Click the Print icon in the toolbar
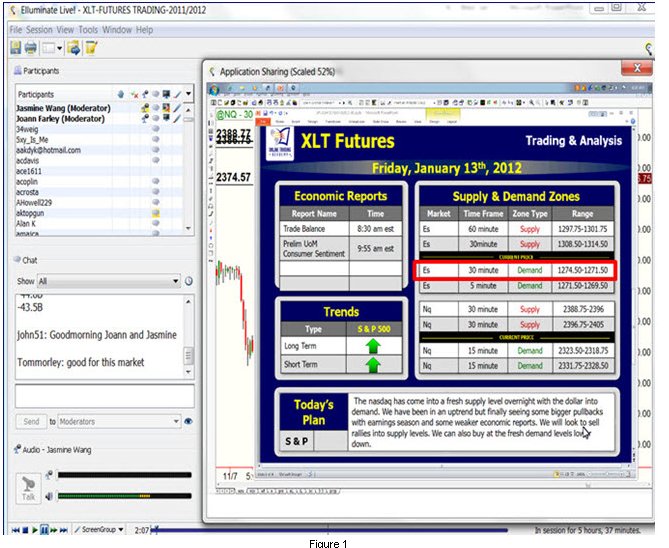The height and width of the screenshot is (548, 669). coord(31,47)
